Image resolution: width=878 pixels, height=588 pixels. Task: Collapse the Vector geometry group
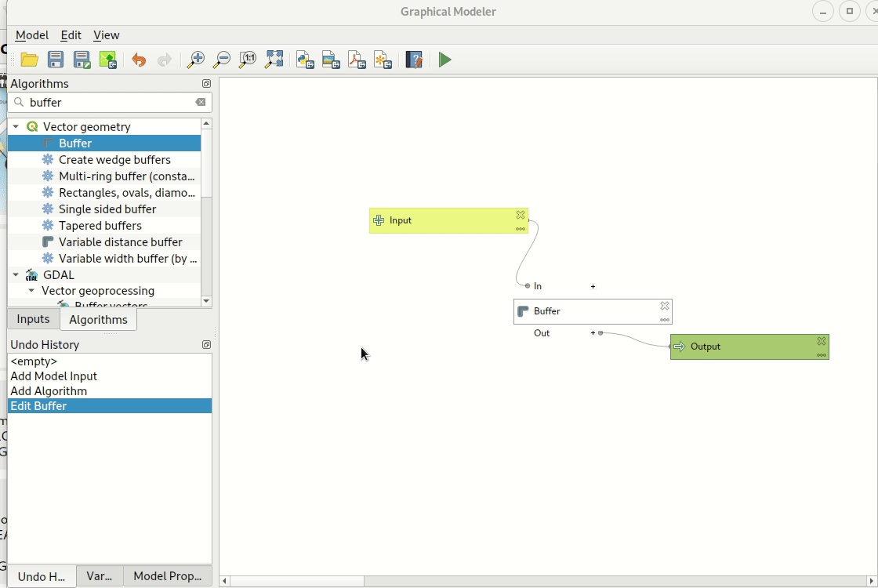coord(16,126)
